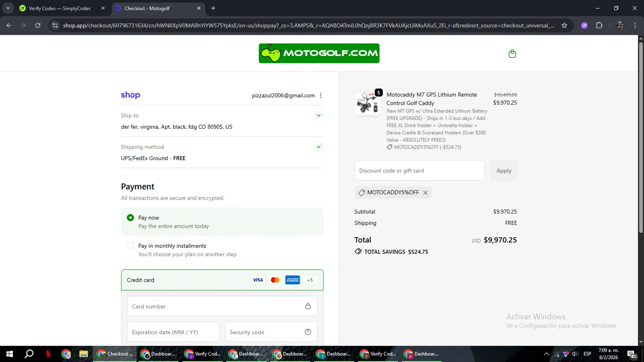Open Windows search from the taskbar
644x362 pixels.
point(29,354)
